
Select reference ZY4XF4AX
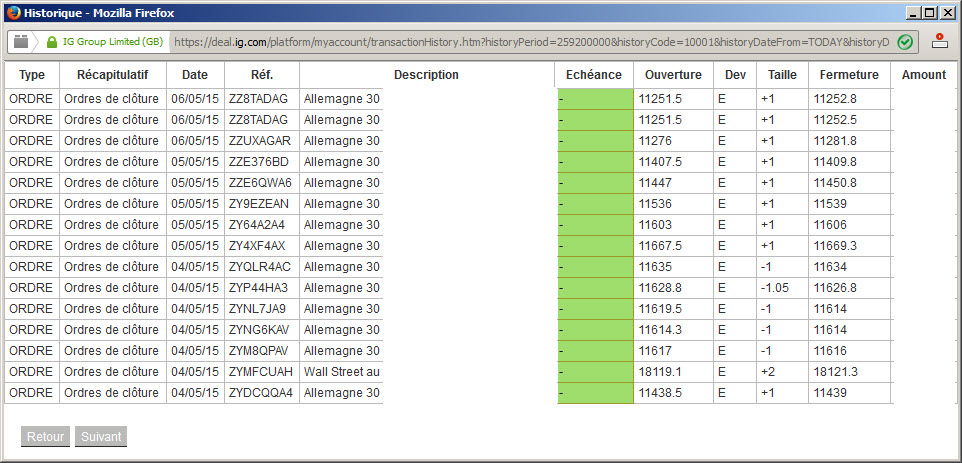pyautogui.click(x=256, y=245)
